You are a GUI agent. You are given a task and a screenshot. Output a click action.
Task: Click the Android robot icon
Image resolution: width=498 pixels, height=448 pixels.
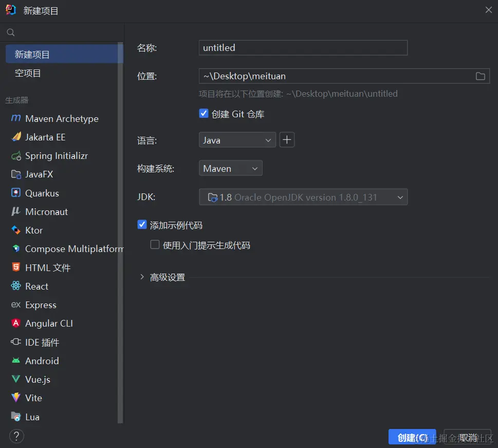click(x=16, y=361)
